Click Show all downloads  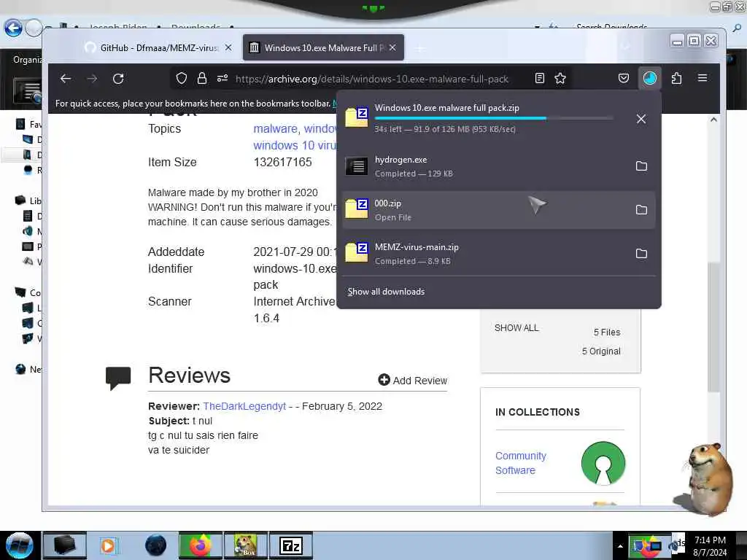386,292
